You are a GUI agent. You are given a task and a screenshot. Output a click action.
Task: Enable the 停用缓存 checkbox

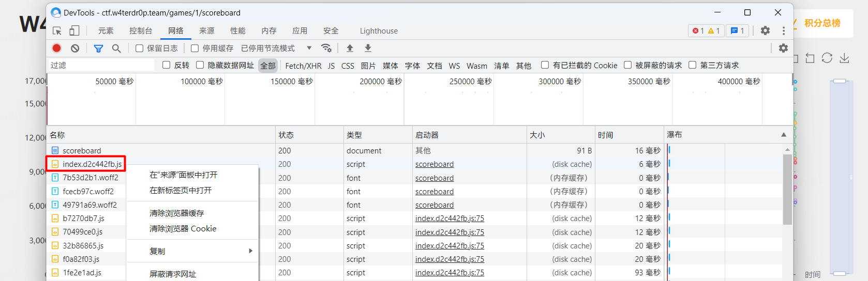tap(194, 48)
